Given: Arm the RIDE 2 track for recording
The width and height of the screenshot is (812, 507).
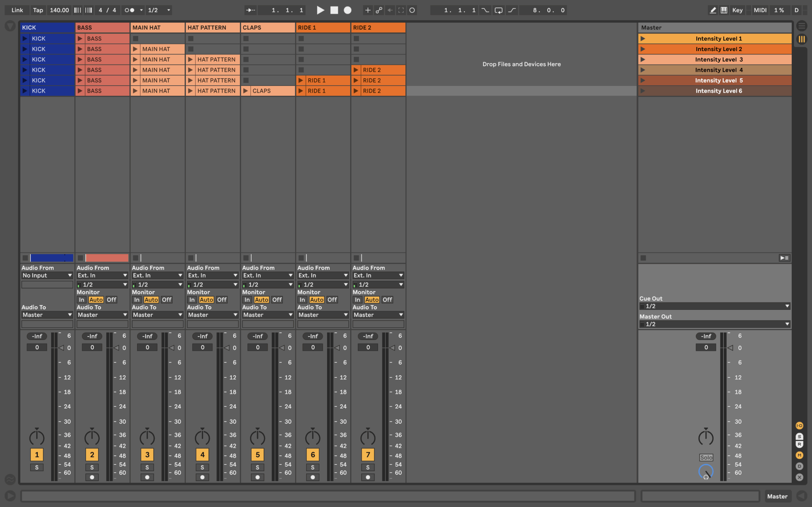Looking at the screenshot, I should pyautogui.click(x=368, y=477).
